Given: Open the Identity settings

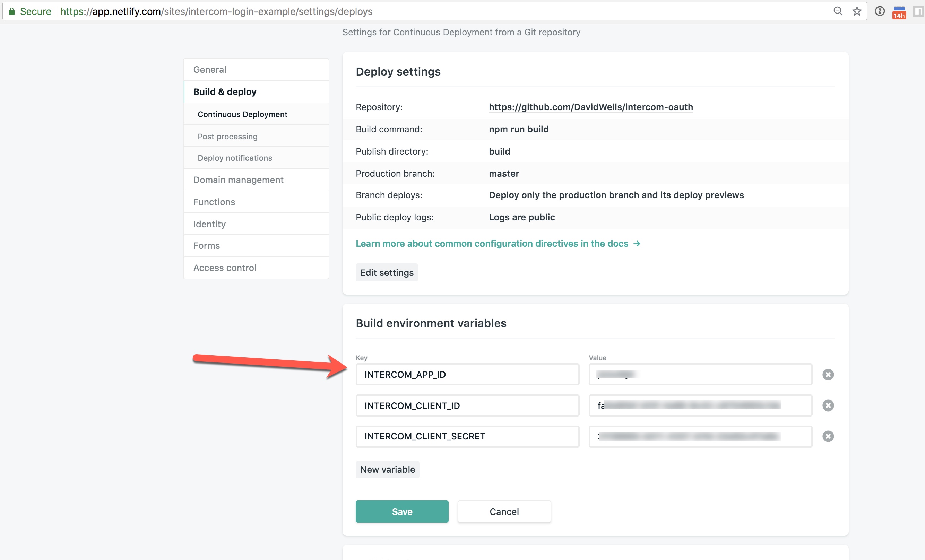Looking at the screenshot, I should point(256,224).
